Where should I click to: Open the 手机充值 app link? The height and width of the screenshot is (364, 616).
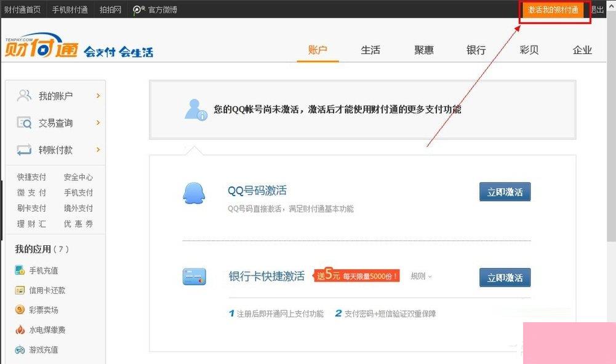point(44,271)
